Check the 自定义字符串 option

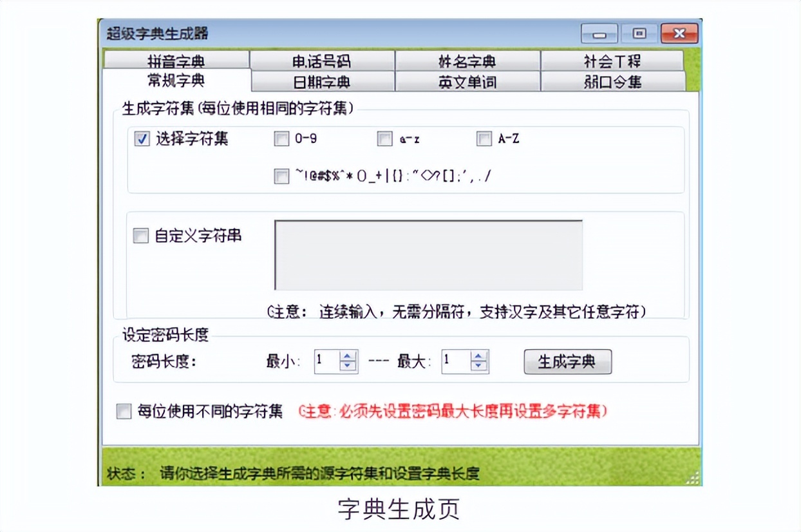140,236
